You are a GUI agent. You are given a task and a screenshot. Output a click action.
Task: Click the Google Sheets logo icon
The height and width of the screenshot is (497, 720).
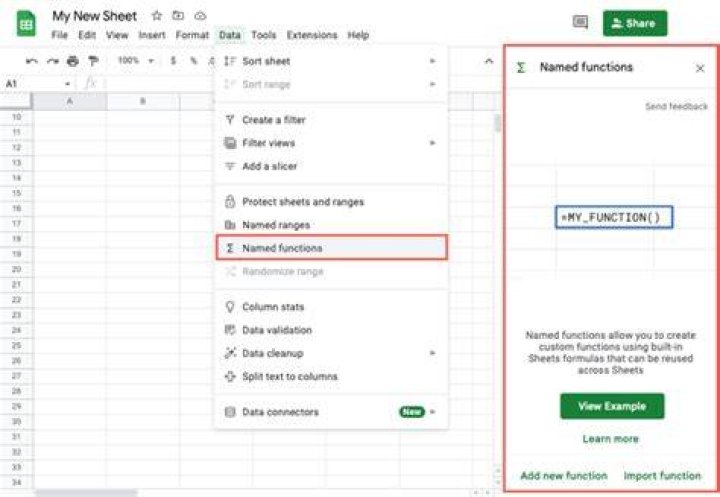(26, 23)
